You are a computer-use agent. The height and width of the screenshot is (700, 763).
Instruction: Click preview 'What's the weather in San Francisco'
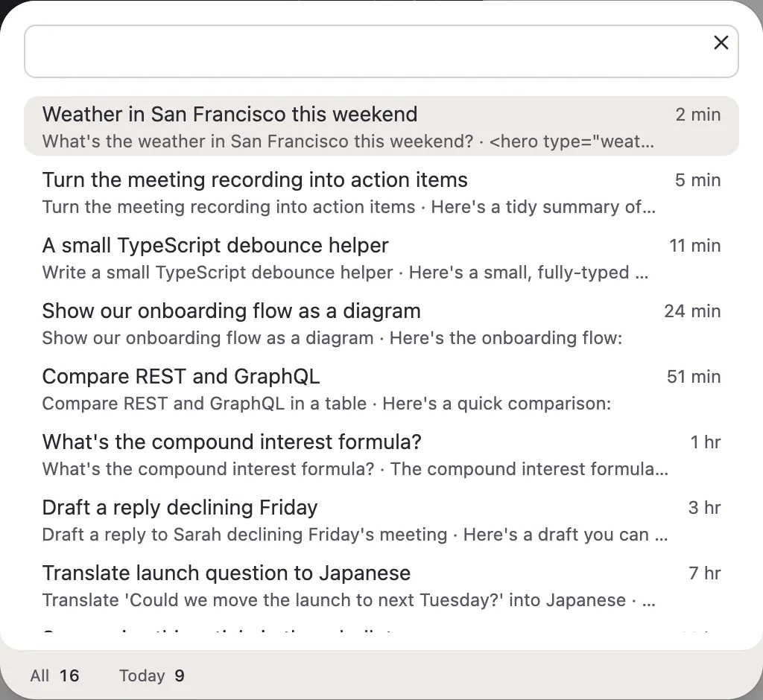point(196,141)
